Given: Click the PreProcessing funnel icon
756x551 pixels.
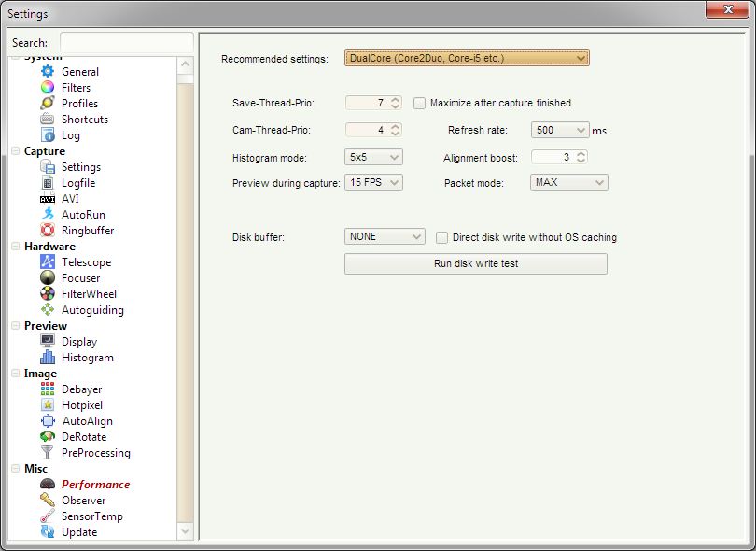Looking at the screenshot, I should click(48, 453).
